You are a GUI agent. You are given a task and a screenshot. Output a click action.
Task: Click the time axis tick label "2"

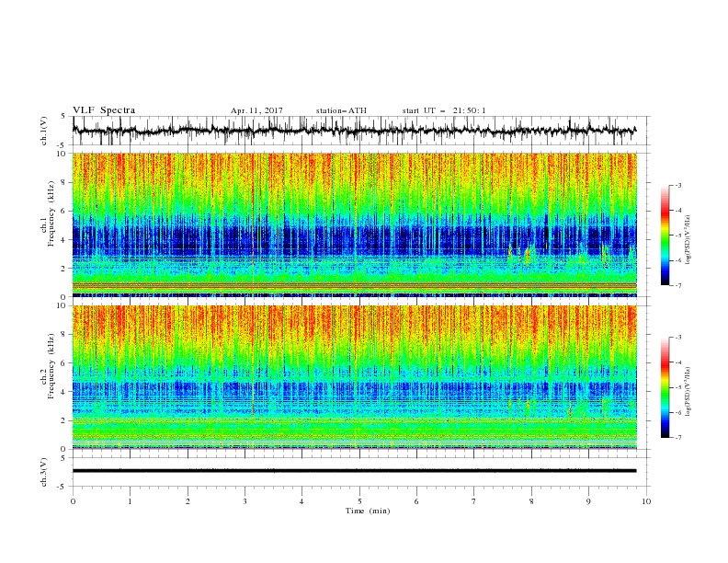coord(188,501)
